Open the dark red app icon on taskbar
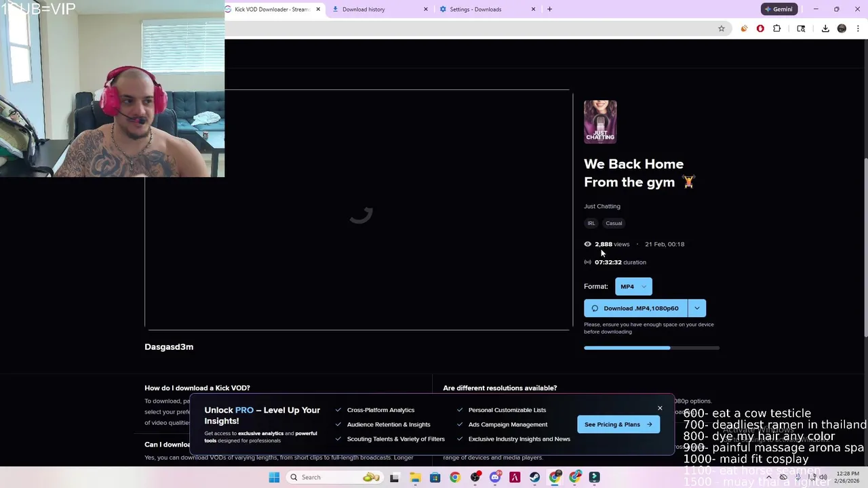This screenshot has width=868, height=488. pyautogui.click(x=515, y=477)
